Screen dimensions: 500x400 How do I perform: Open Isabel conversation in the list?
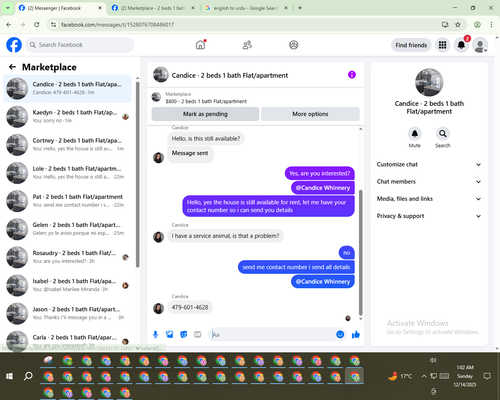[x=67, y=285]
